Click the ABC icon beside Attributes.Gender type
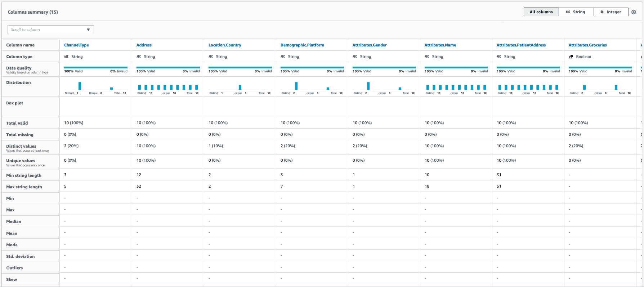 [x=355, y=57]
